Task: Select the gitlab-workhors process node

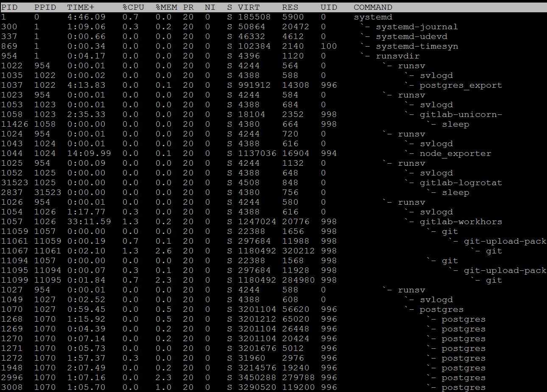Action: click(460, 222)
